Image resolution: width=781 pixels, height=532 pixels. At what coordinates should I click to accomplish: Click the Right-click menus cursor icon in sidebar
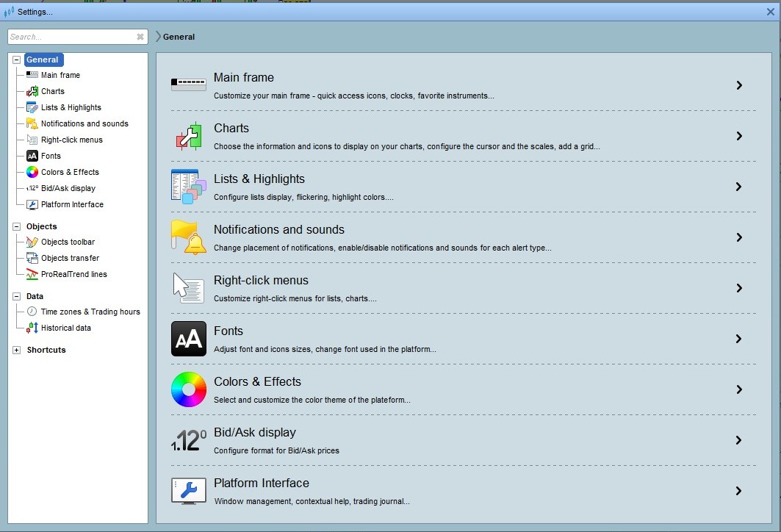pos(32,140)
